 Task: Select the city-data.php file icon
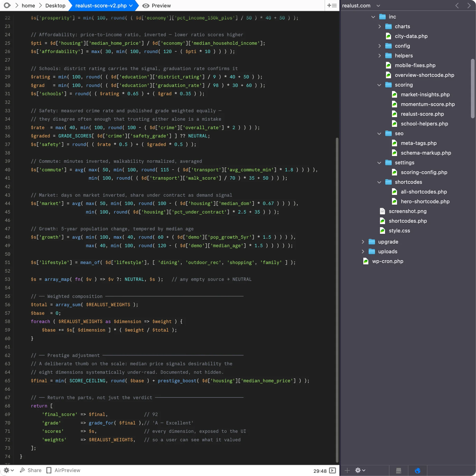click(x=388, y=36)
